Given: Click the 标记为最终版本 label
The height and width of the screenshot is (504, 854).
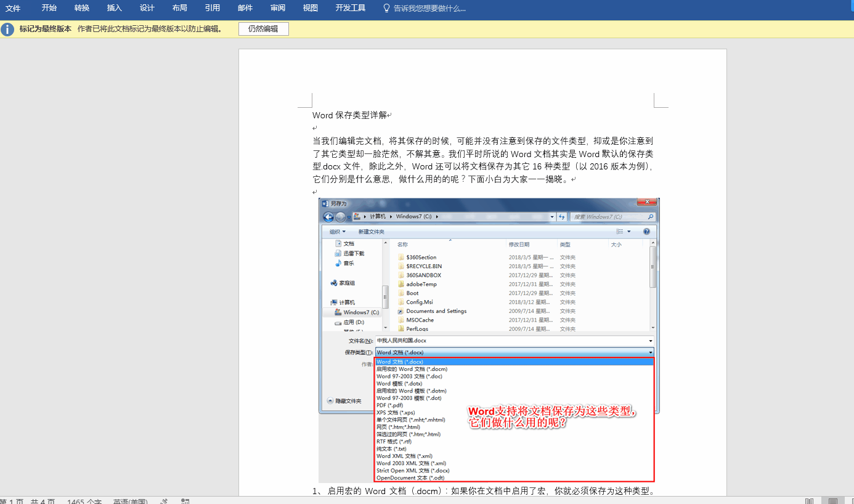Looking at the screenshot, I should 46,29.
